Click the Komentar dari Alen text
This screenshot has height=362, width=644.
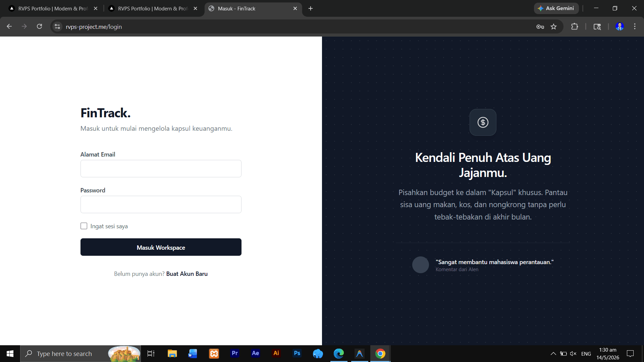tap(457, 269)
